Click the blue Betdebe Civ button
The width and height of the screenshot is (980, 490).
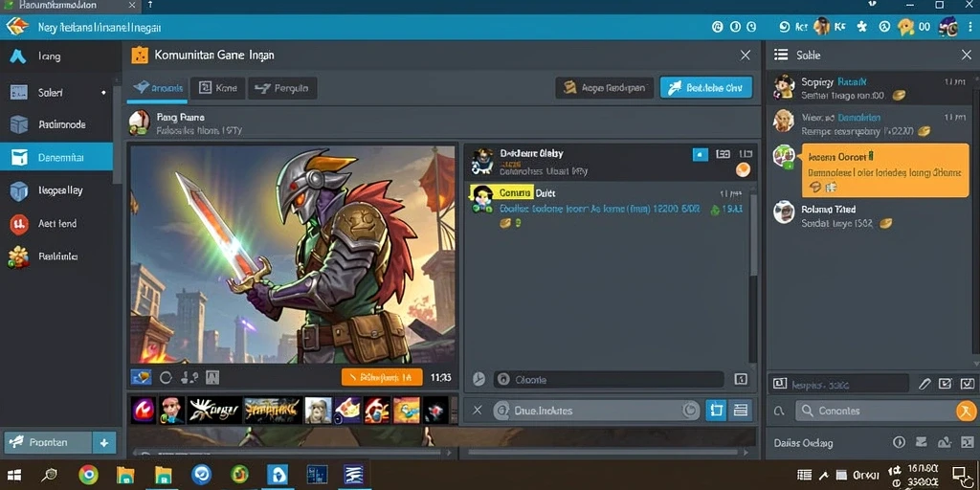coord(705,88)
